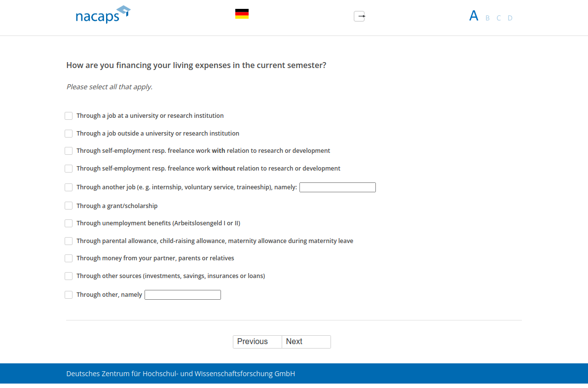Check parental allowance option
This screenshot has width=588, height=388.
(69, 241)
